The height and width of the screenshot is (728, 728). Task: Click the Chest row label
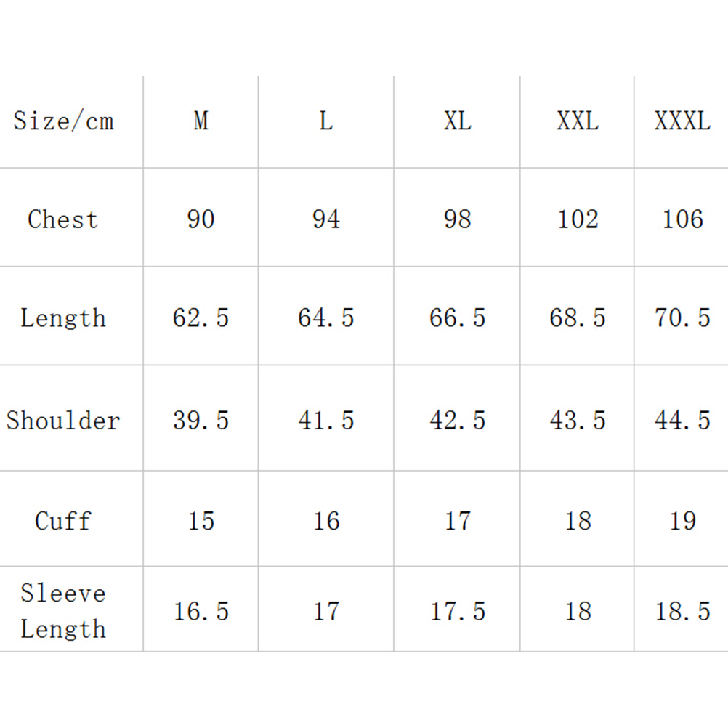(x=63, y=219)
